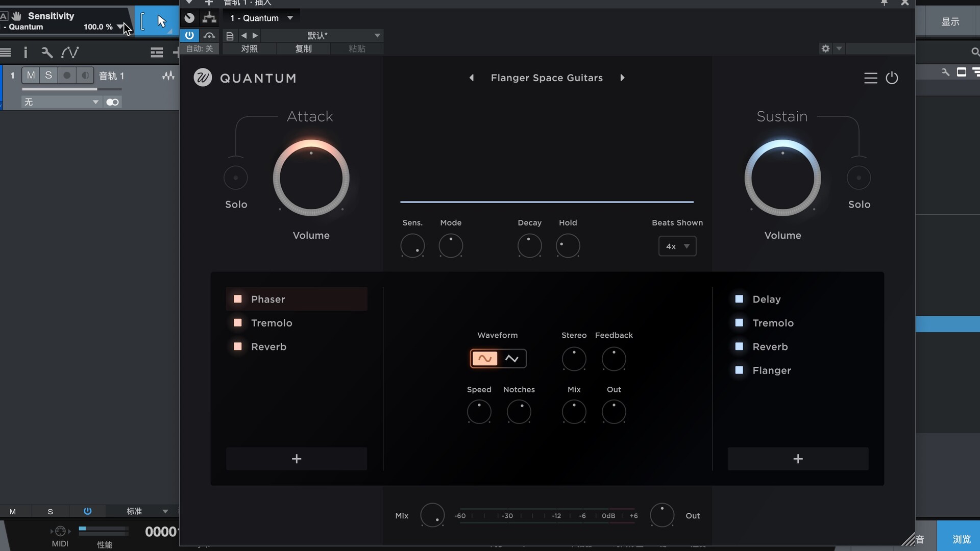Toggle the Delay effect on Sustain
980x551 pixels.
tap(739, 299)
